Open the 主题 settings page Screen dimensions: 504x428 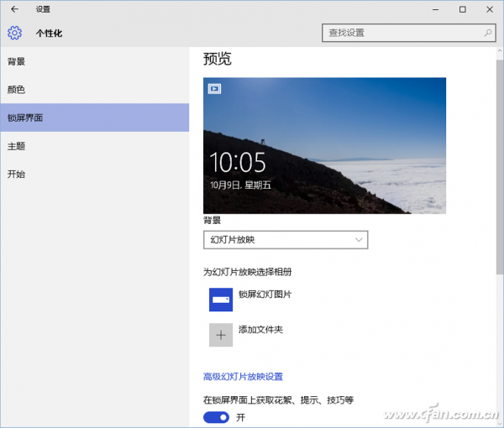coord(95,146)
